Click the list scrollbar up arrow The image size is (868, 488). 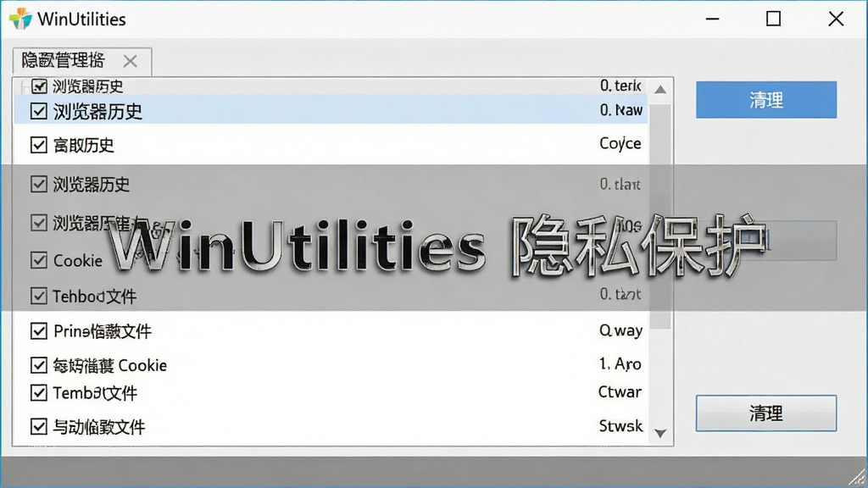tap(659, 89)
